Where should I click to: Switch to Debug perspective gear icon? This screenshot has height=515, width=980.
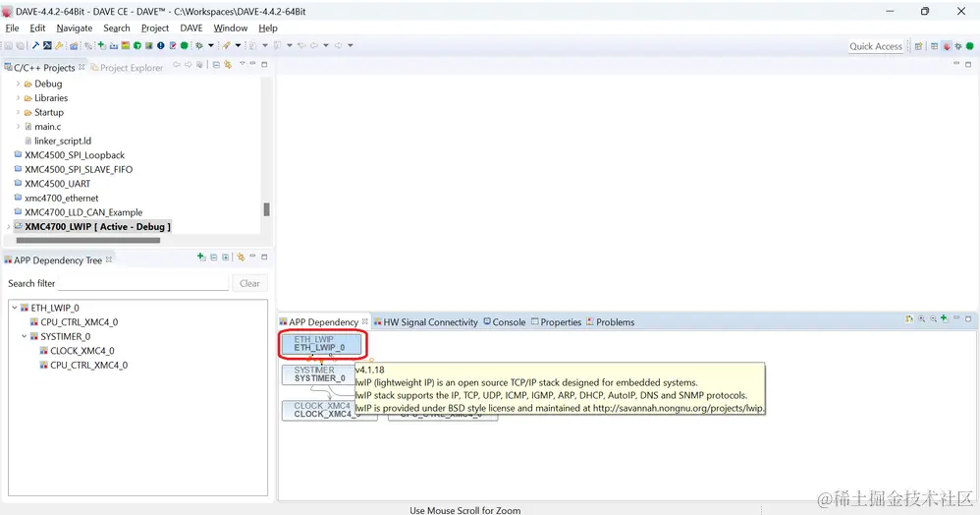pyautogui.click(x=958, y=45)
